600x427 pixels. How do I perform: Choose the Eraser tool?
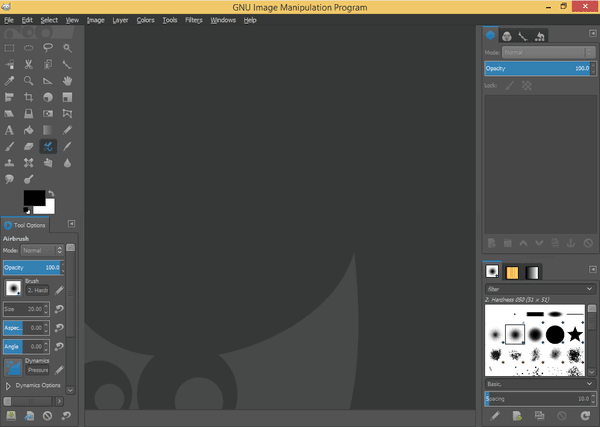(29, 147)
